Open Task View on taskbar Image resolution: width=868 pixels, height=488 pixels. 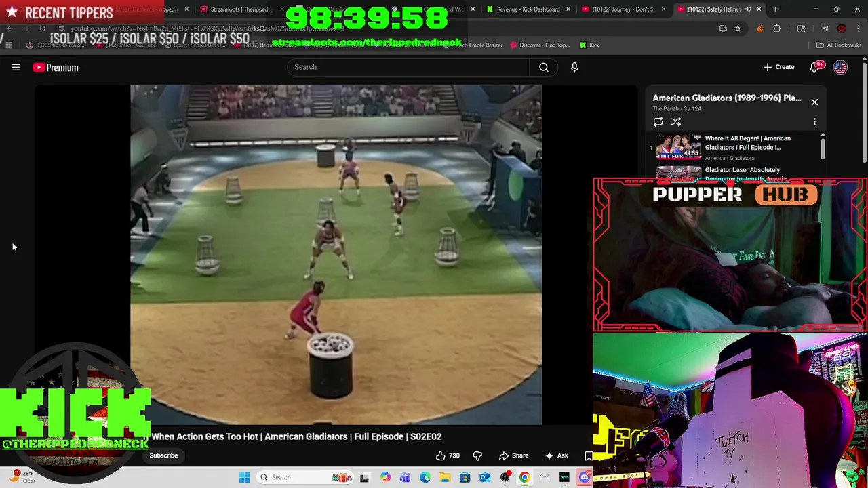[364, 477]
